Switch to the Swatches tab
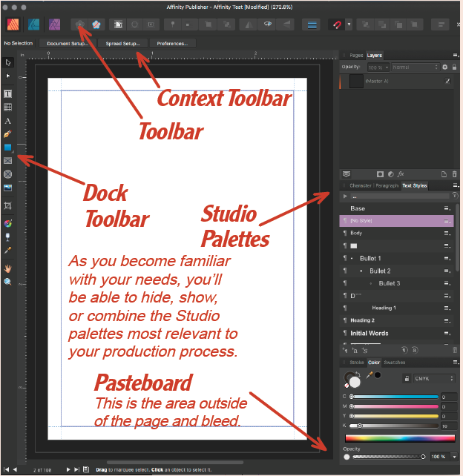Image resolution: width=463 pixels, height=476 pixels. 394,363
